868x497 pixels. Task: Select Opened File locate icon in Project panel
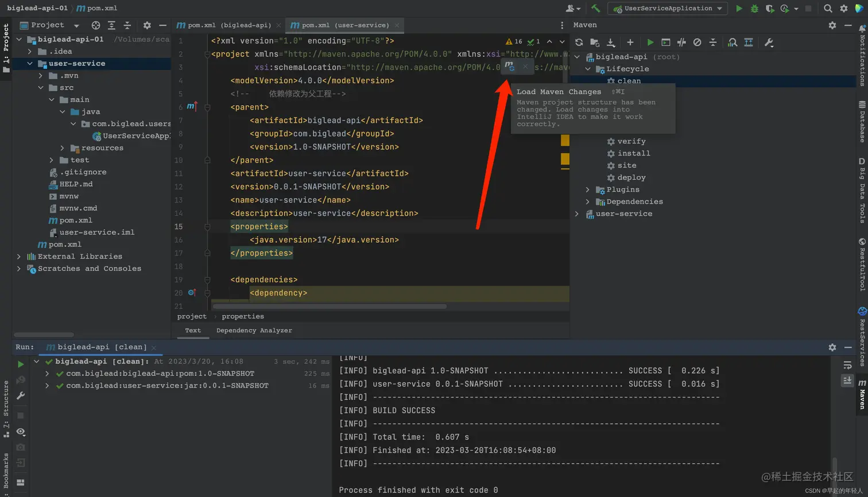[x=96, y=25]
